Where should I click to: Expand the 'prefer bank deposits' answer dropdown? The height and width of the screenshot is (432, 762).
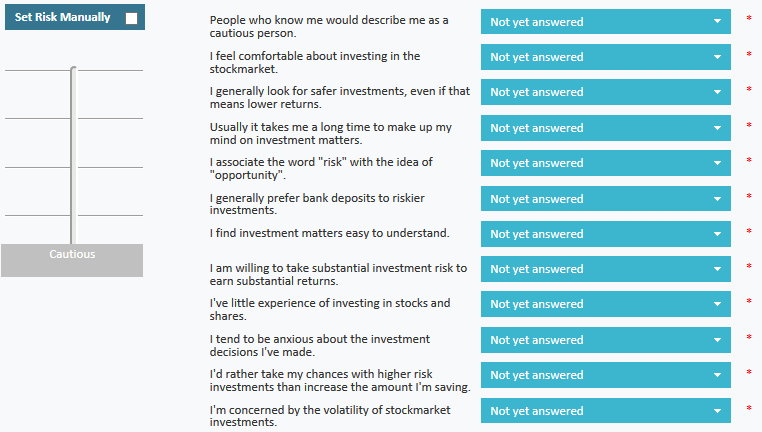click(605, 199)
